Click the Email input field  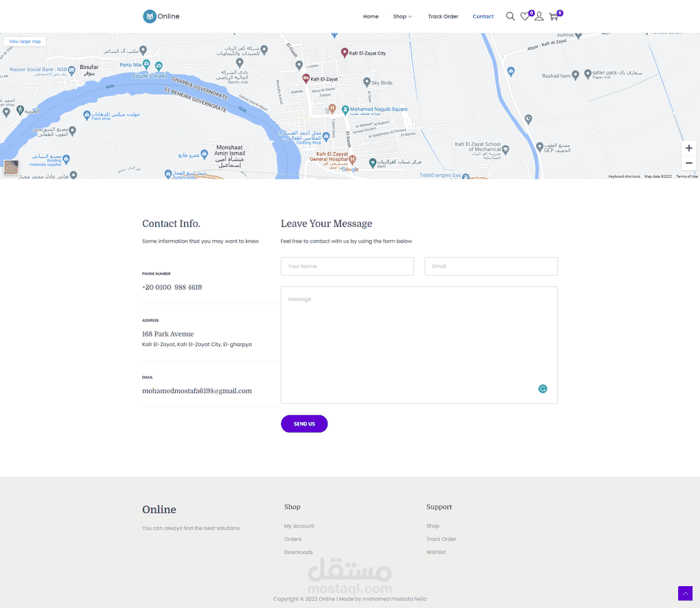point(491,266)
